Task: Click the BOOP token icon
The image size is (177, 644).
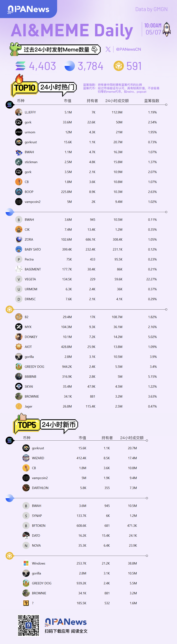Action: point(19,192)
